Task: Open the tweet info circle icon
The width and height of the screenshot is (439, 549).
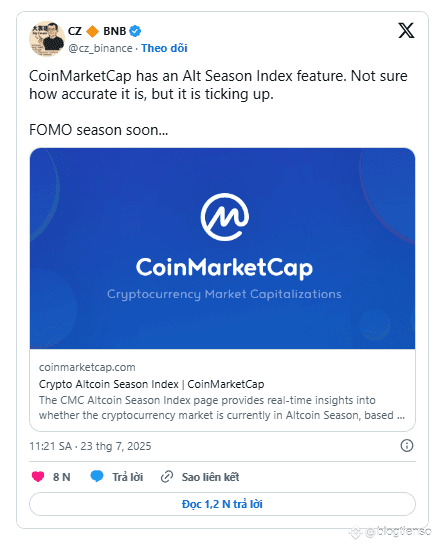Action: (406, 446)
